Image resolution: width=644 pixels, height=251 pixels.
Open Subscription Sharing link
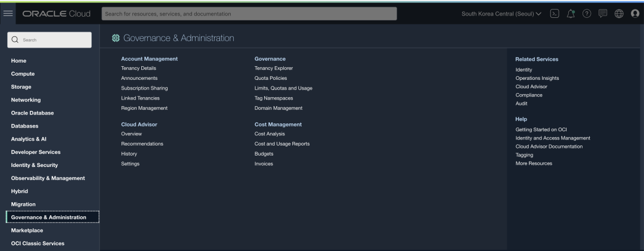pyautogui.click(x=144, y=88)
